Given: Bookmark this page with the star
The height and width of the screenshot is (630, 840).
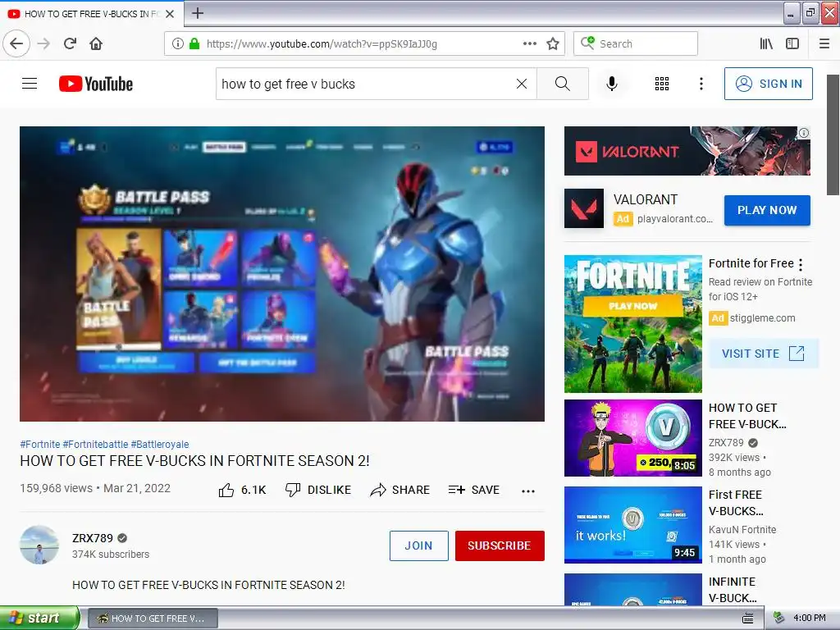Looking at the screenshot, I should coord(553,43).
